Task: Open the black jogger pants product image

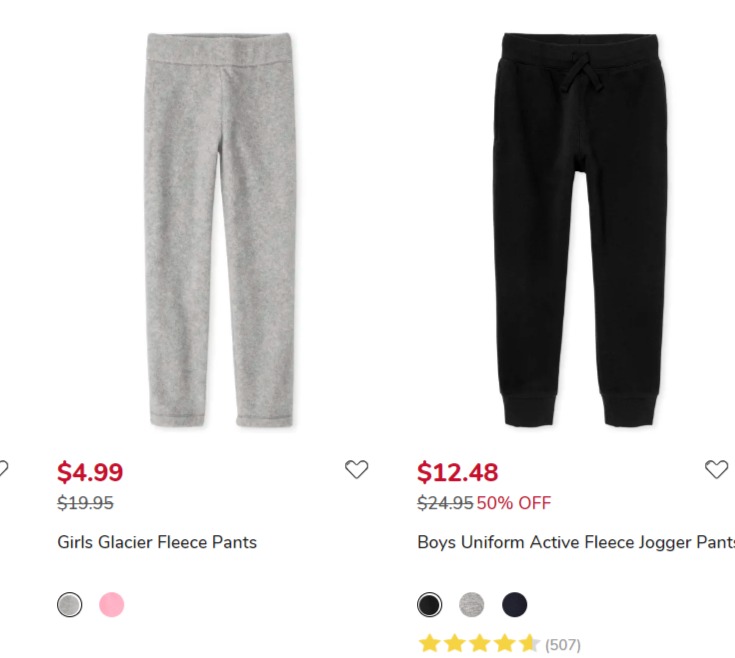Action: pos(580,230)
